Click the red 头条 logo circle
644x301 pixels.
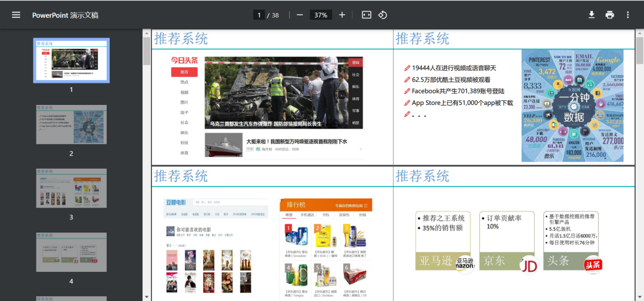point(593,265)
